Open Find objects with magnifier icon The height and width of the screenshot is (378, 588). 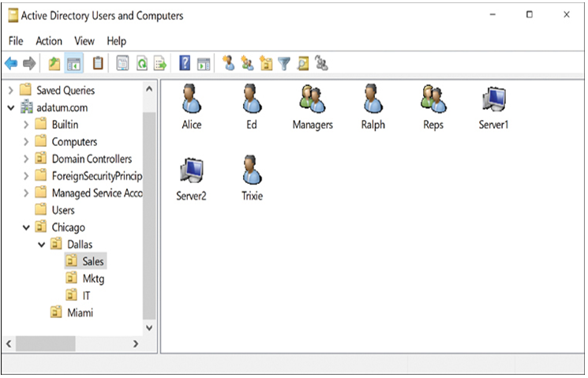[303, 63]
